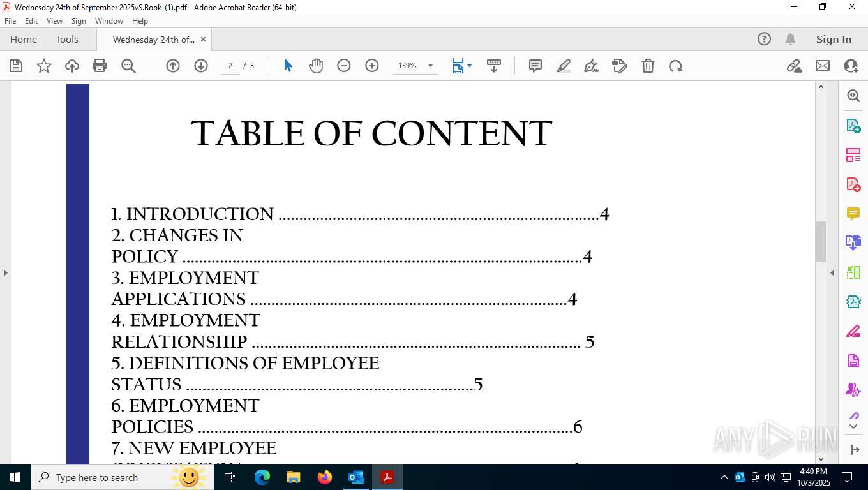Viewport: 868px width, 490px height.
Task: Close the Wednesday 24th document tab
Action: tap(203, 39)
